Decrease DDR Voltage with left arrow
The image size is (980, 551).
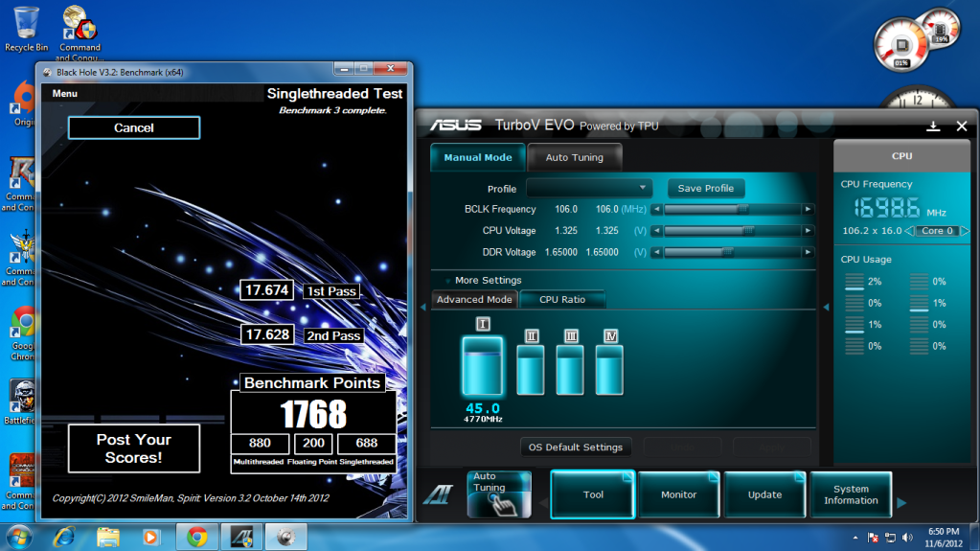coord(656,252)
